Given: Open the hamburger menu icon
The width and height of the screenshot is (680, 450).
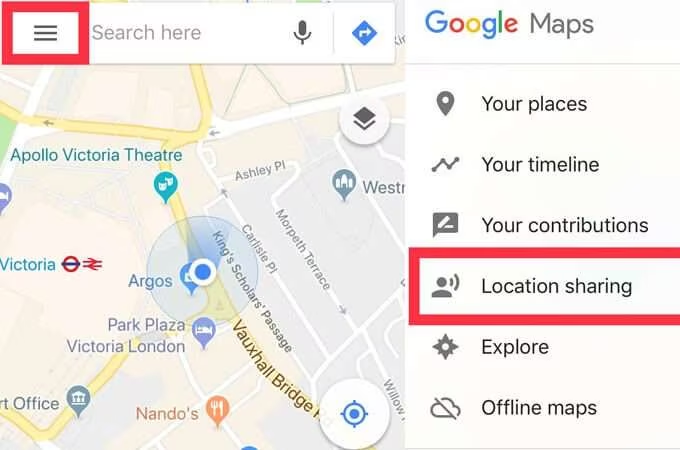Looking at the screenshot, I should [x=46, y=33].
